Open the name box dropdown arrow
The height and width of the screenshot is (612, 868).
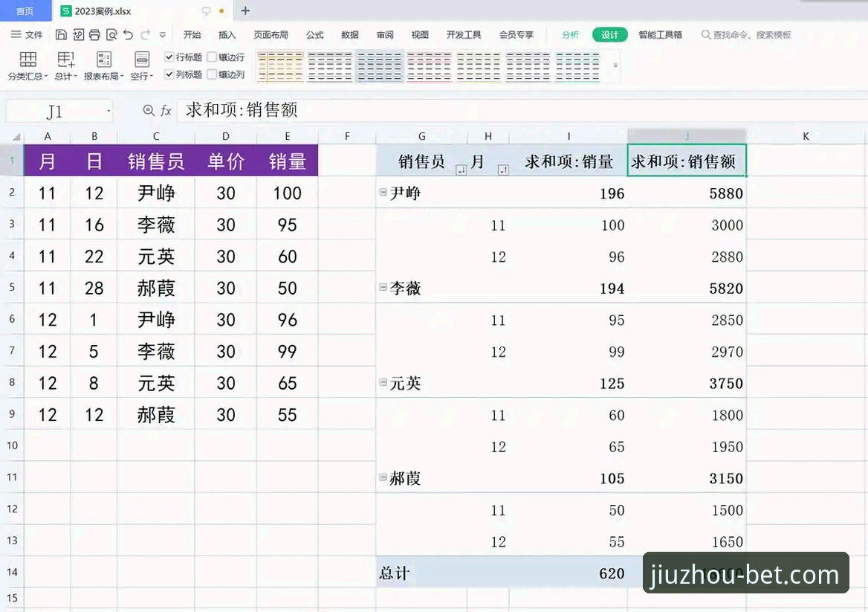(x=108, y=111)
